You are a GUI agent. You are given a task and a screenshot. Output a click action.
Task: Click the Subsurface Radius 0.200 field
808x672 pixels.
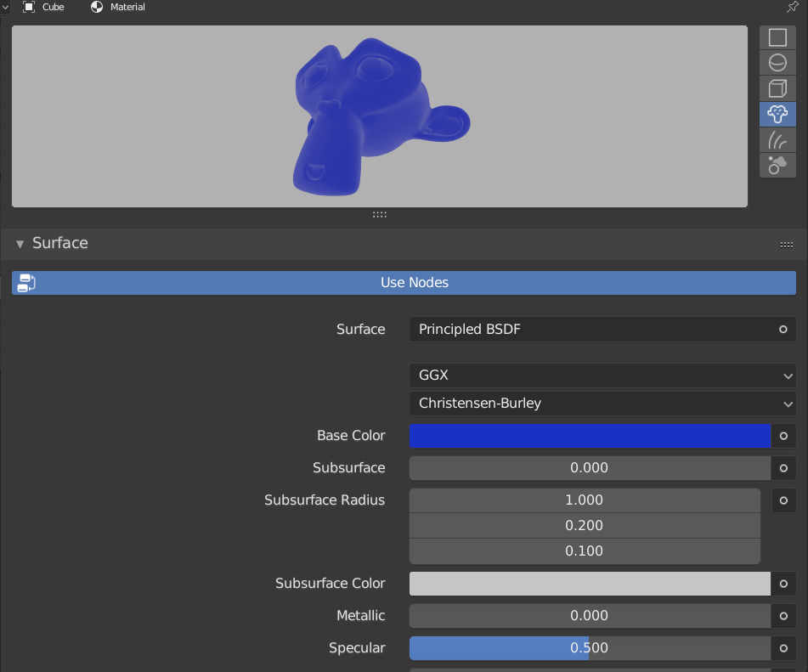[x=585, y=526]
